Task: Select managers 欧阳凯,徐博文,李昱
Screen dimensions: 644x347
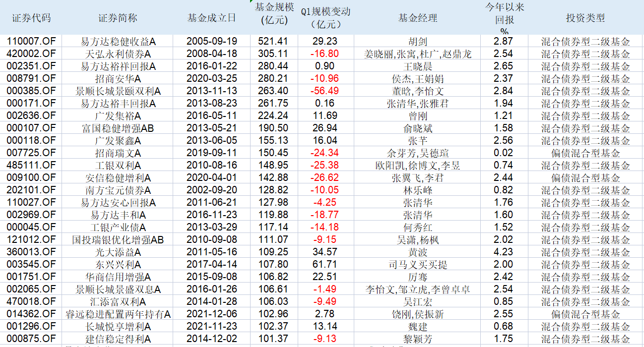Action: [x=418, y=166]
